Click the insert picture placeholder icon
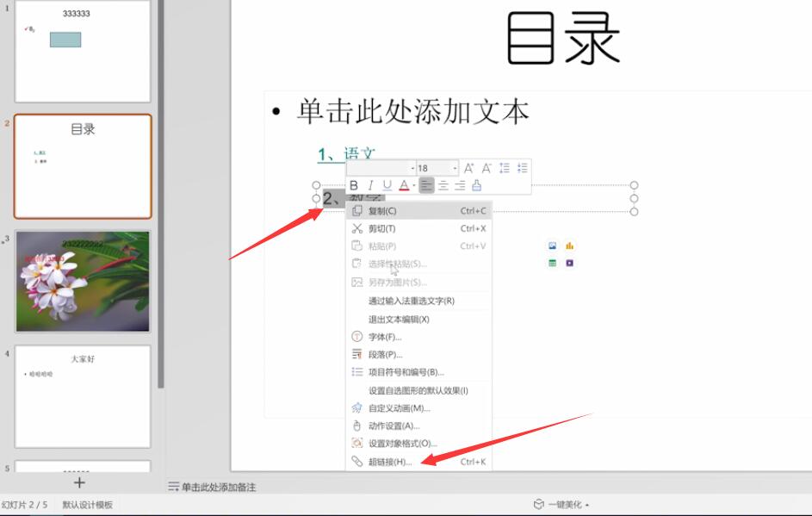Screen dimensions: 812x516 point(553,246)
